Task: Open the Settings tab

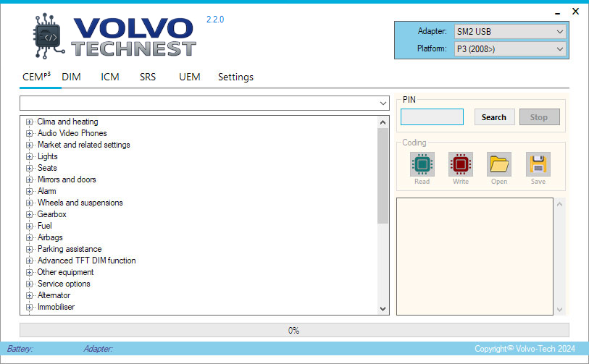Action: click(235, 77)
